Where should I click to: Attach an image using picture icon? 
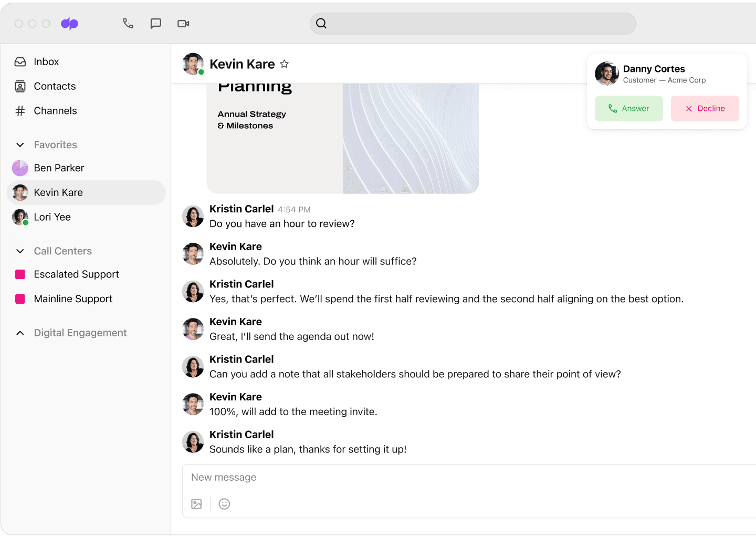point(196,504)
